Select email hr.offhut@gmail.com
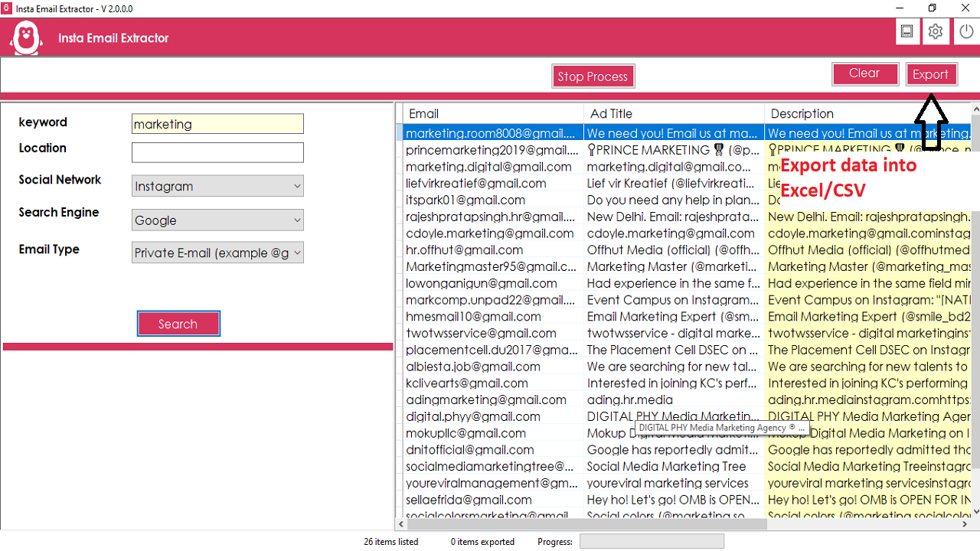 (494, 249)
